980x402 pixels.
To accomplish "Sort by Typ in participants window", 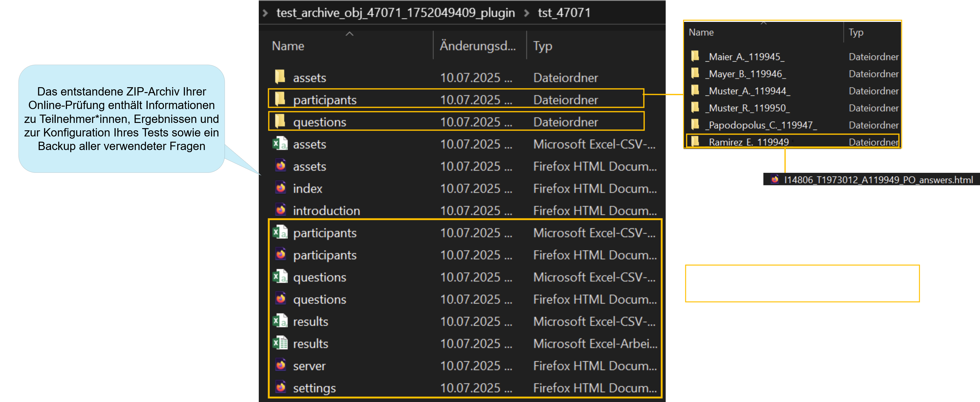I will click(x=856, y=33).
